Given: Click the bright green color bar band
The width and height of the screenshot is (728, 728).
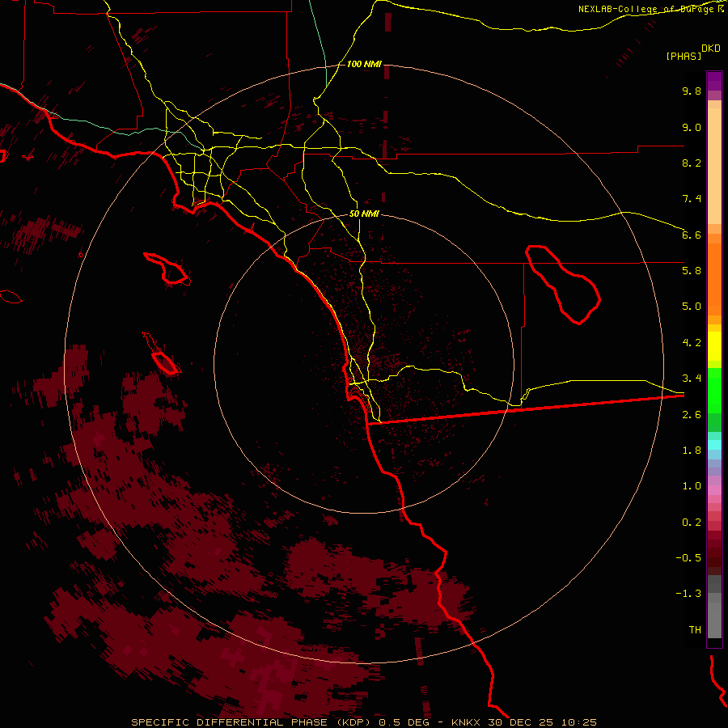Looking at the screenshot, I should point(714,390).
